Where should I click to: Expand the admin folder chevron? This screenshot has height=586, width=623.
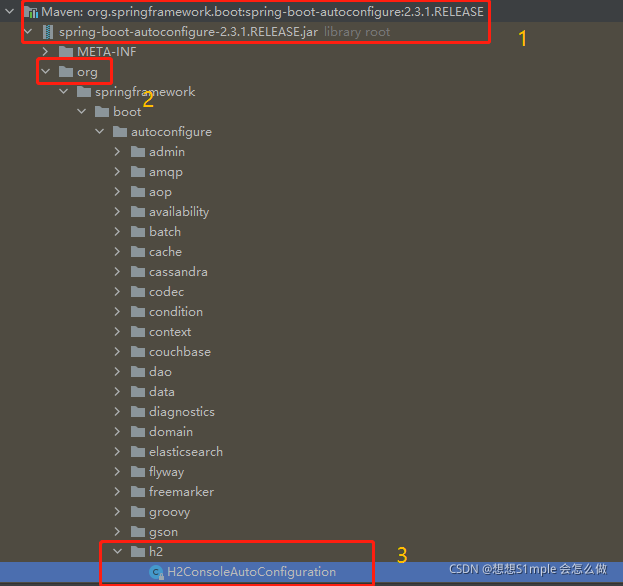pos(117,151)
